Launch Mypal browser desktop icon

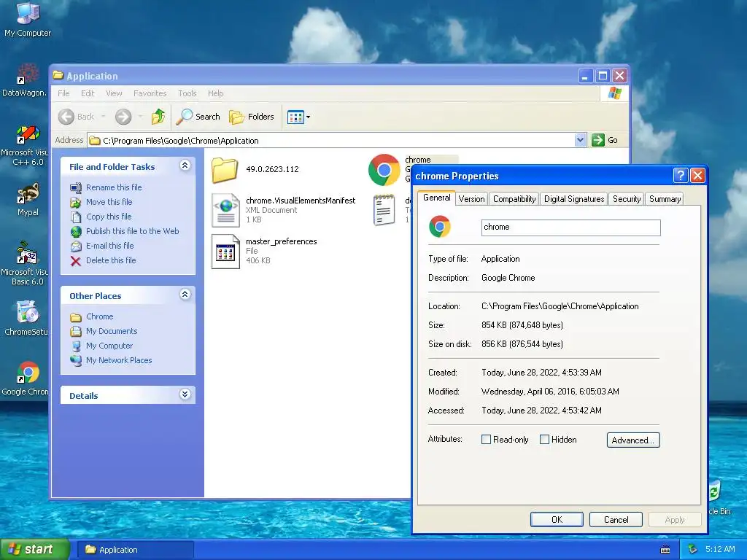tap(28, 200)
